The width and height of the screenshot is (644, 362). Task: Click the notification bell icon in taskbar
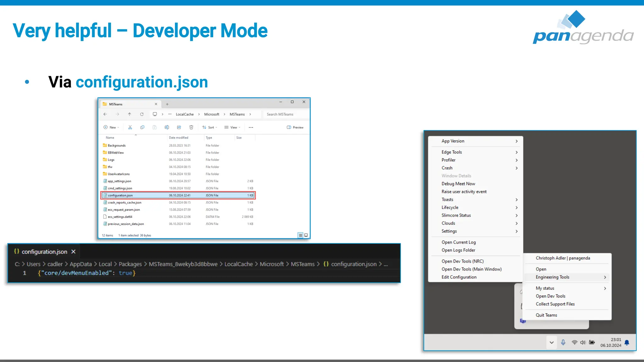click(627, 343)
